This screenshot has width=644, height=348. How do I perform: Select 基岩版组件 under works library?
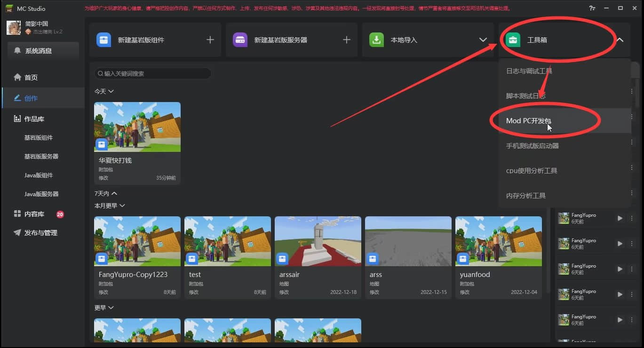[x=39, y=138]
